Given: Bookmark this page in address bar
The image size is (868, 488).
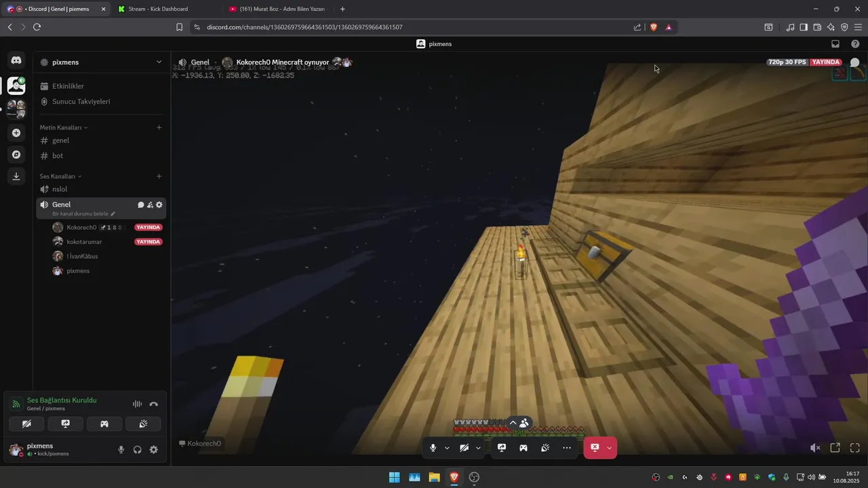Looking at the screenshot, I should tap(179, 27).
